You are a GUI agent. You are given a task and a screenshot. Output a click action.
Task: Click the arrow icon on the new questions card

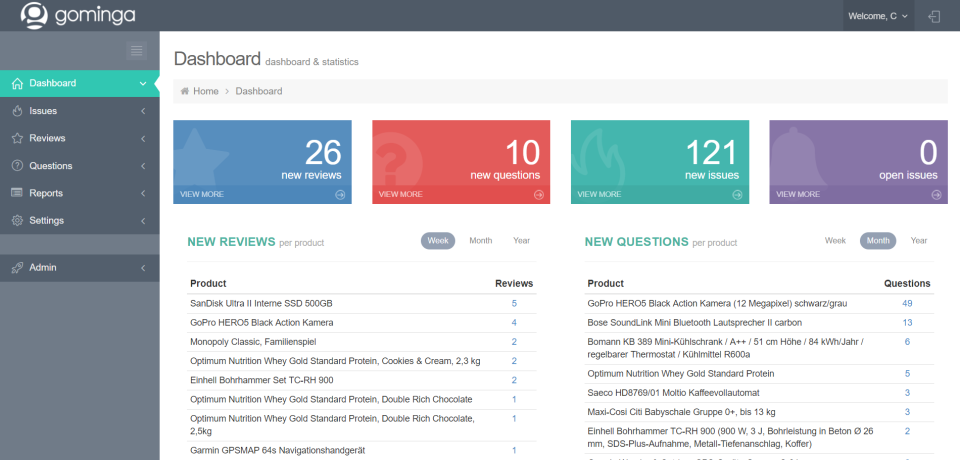click(x=539, y=195)
